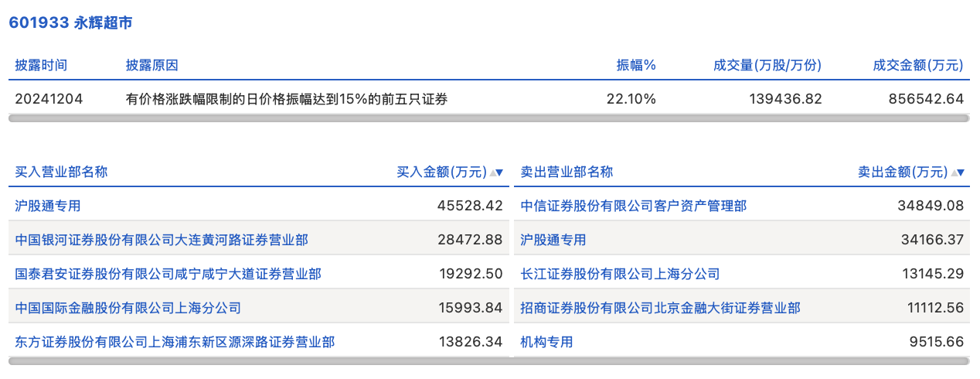Click the 卖出金额(万元) column header
The width and height of the screenshot is (980, 379).
(x=903, y=172)
